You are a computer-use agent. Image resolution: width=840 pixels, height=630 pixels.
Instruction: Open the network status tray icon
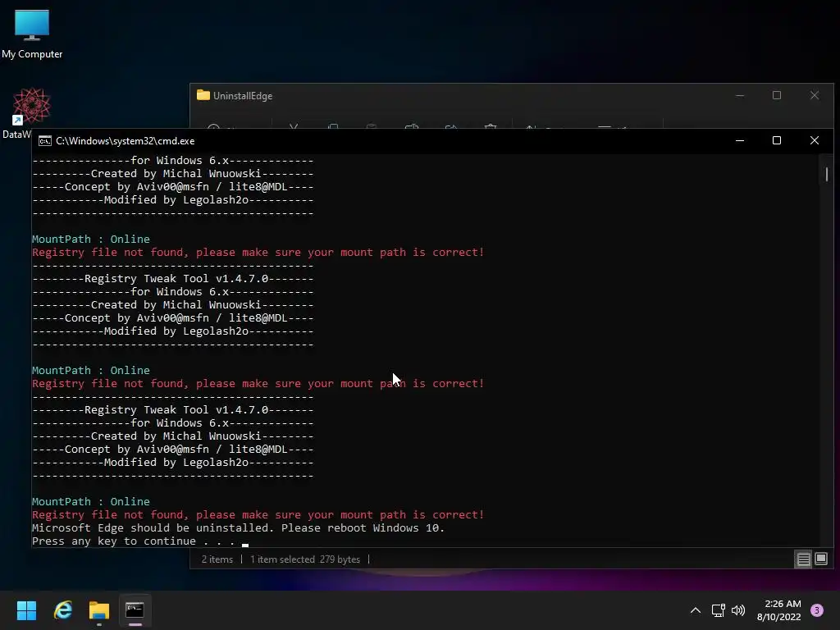tap(718, 610)
